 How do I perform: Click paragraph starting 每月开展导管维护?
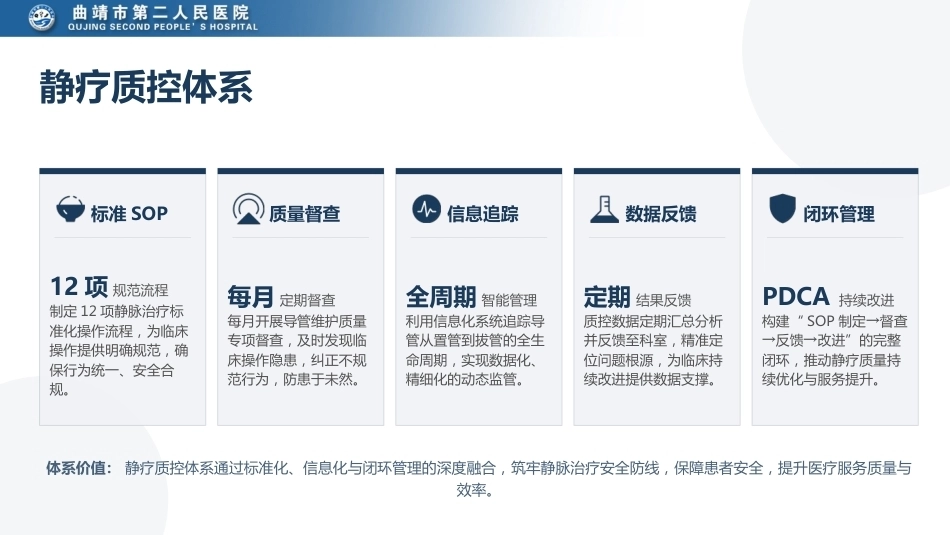pyautogui.click(x=297, y=350)
